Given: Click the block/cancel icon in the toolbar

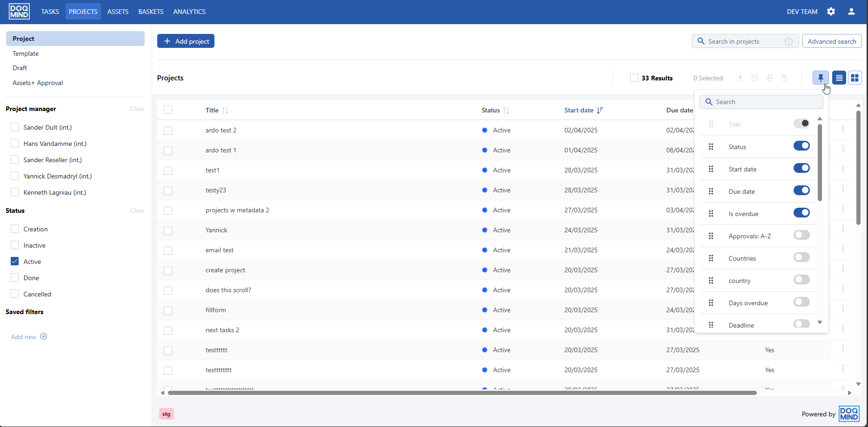Looking at the screenshot, I should [755, 78].
